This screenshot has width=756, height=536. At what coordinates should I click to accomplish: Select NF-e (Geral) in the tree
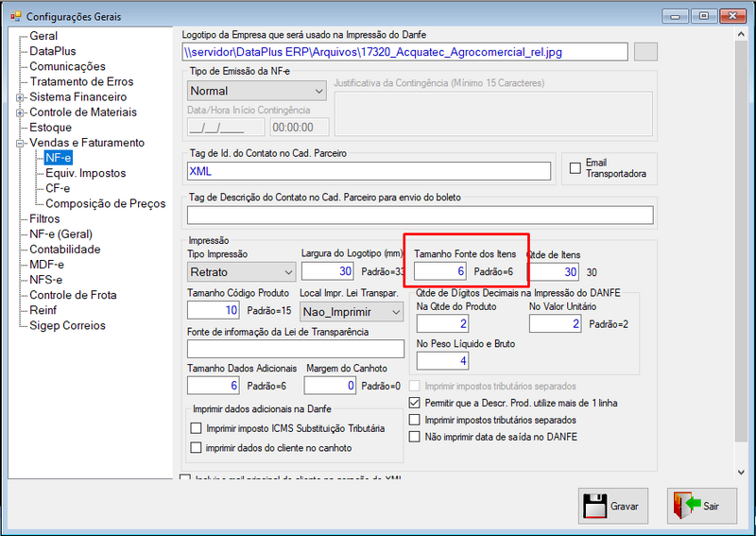(60, 234)
